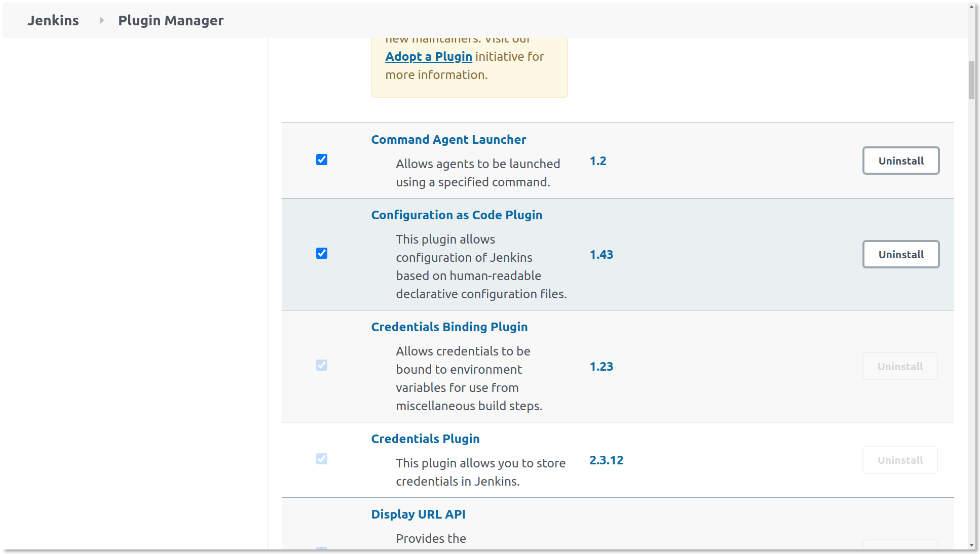Click the vertical scrollbar thumb
This screenshot has width=980, height=554.
[x=971, y=80]
